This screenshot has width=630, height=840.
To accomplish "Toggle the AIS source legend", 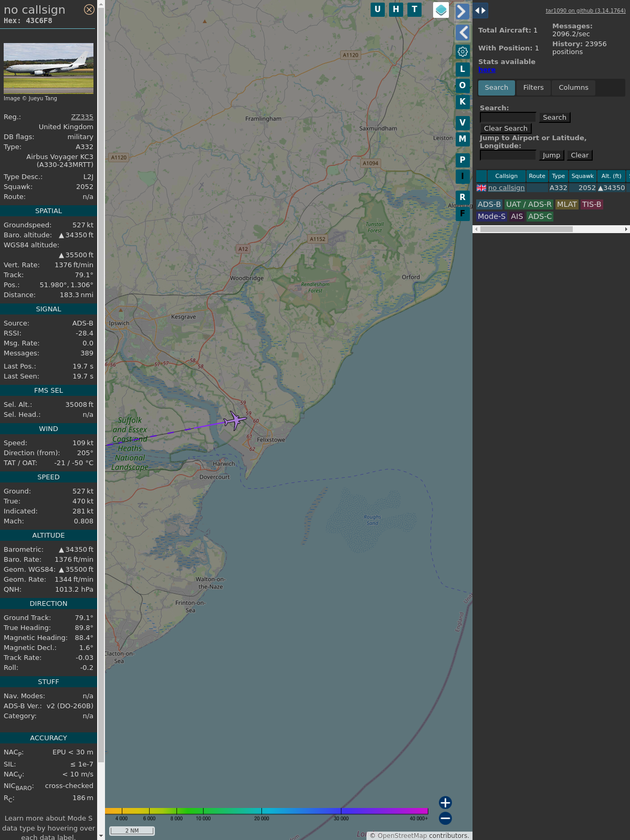I will (x=517, y=216).
